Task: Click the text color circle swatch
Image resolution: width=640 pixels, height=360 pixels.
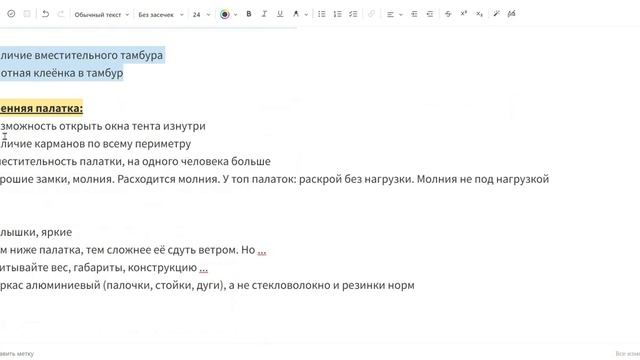Action: coord(224,14)
